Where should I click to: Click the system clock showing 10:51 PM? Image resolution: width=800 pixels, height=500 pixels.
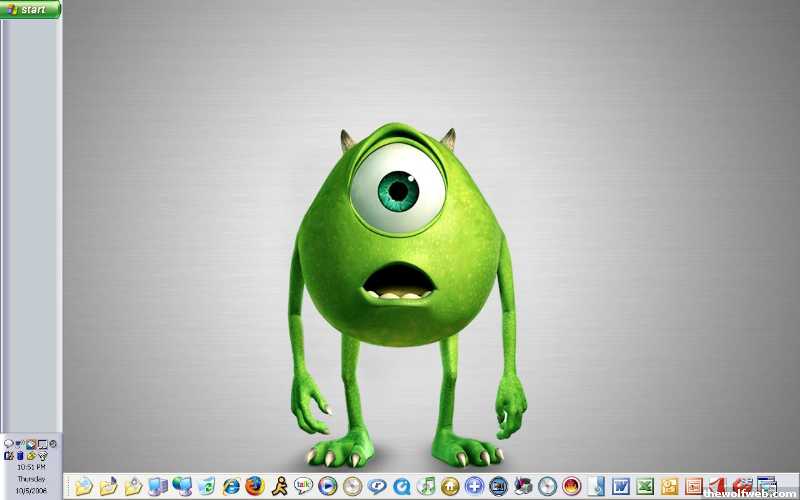(x=31, y=467)
